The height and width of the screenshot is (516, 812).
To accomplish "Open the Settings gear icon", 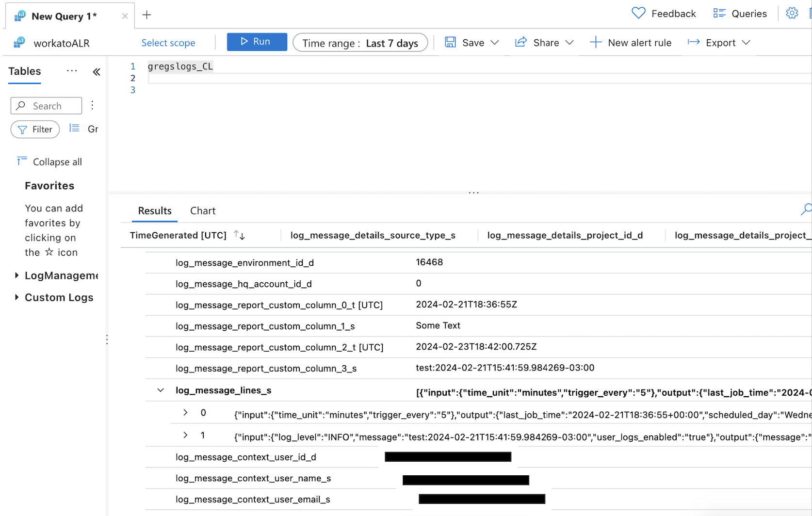I will coord(792,13).
